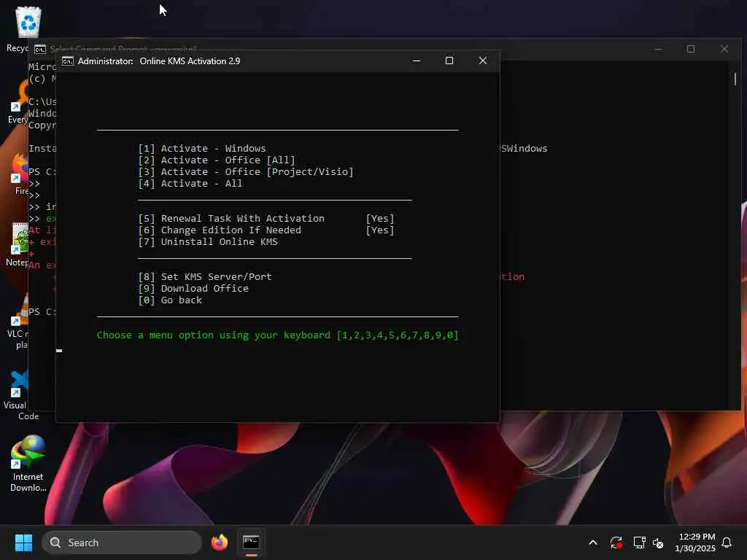The height and width of the screenshot is (560, 747).
Task: Click the KMS Activation window title icon
Action: [68, 61]
